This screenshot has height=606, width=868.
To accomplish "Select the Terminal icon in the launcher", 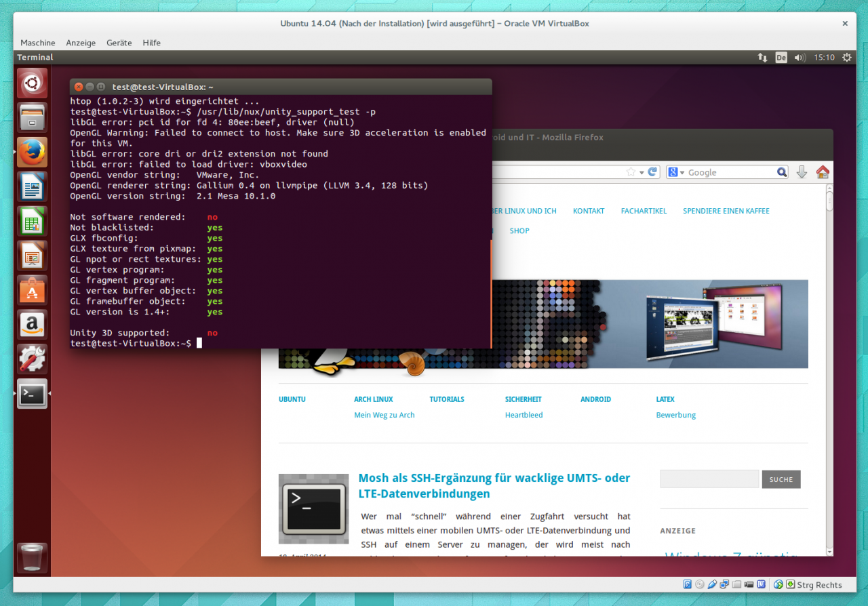I will pyautogui.click(x=32, y=394).
